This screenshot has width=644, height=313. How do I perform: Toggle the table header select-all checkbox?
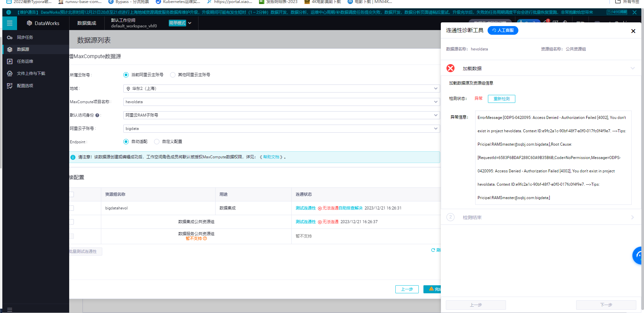pyautogui.click(x=72, y=194)
